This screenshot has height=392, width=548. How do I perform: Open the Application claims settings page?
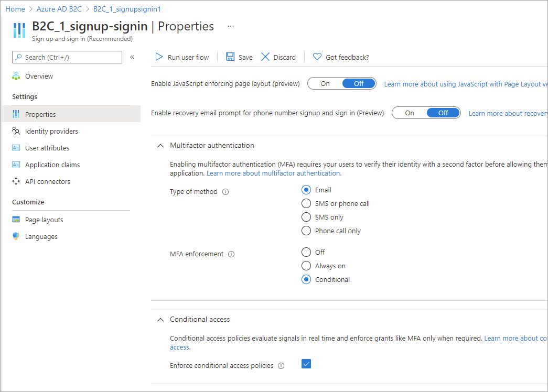[52, 164]
